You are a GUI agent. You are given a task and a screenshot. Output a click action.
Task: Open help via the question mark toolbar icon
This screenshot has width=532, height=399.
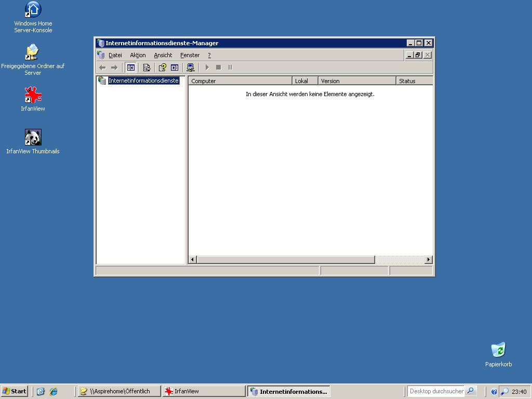pyautogui.click(x=162, y=67)
